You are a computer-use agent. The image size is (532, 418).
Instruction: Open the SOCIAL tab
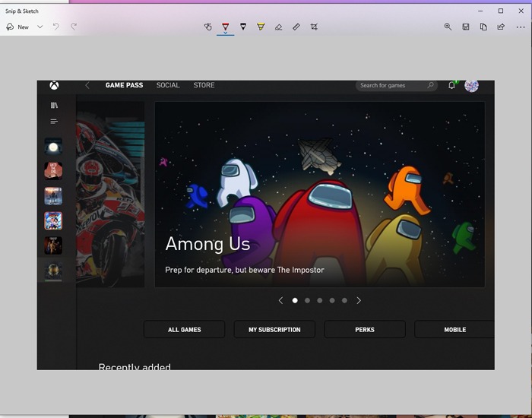[168, 85]
